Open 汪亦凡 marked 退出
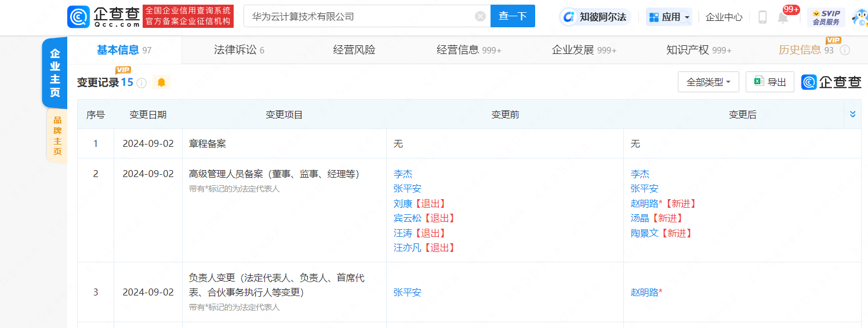Image resolution: width=868 pixels, height=328 pixels. 407,248
